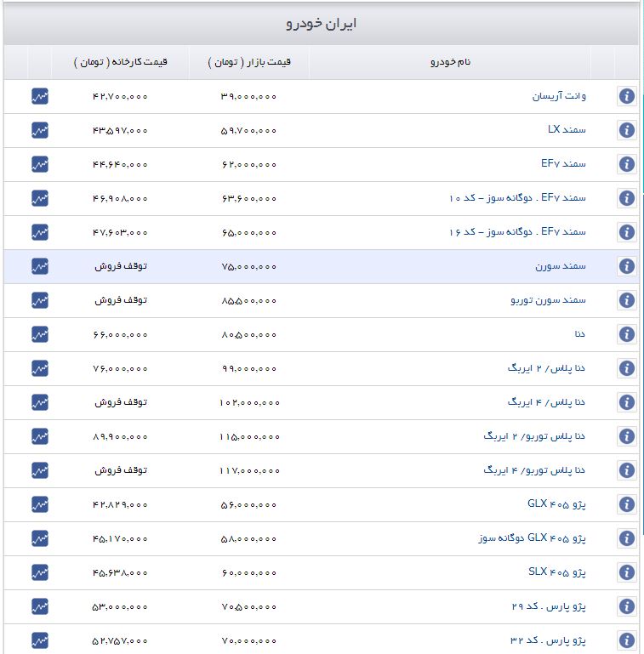Select market price 102,000,000 of دنا پلاس
This screenshot has height=654, width=644.
tap(249, 403)
